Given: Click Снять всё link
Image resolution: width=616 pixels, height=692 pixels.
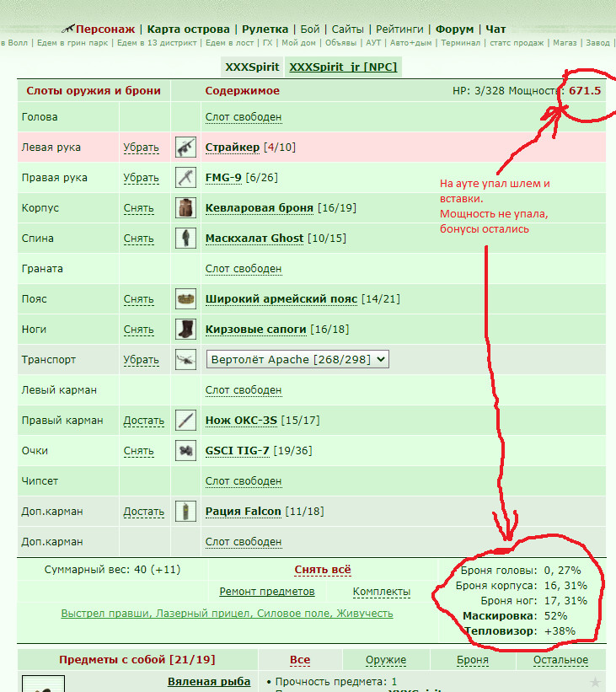Looking at the screenshot, I should pyautogui.click(x=323, y=570).
